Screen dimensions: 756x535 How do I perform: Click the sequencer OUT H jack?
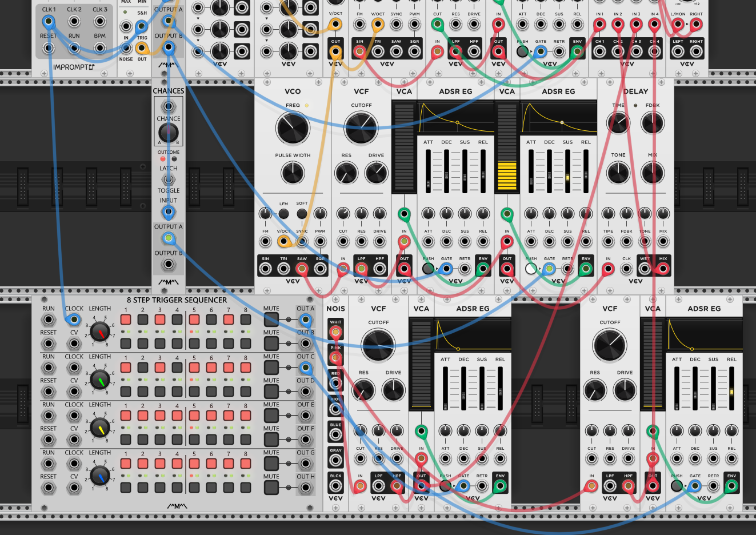(x=306, y=488)
